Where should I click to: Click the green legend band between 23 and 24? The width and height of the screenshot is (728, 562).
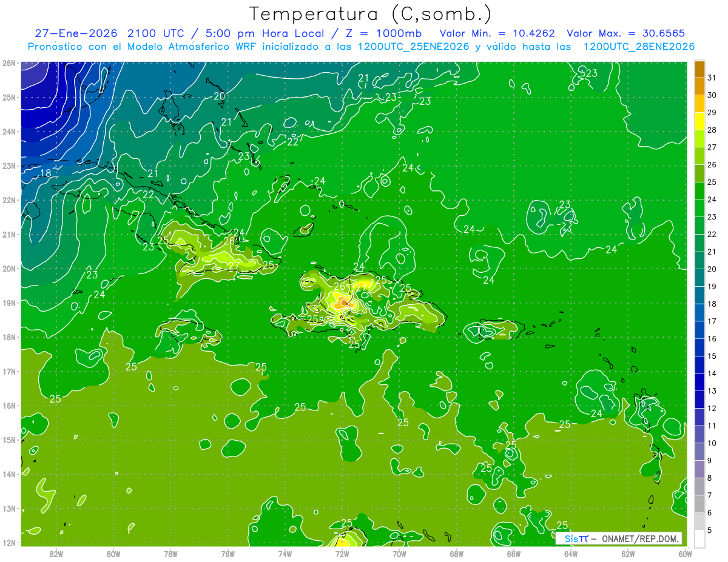tap(699, 208)
